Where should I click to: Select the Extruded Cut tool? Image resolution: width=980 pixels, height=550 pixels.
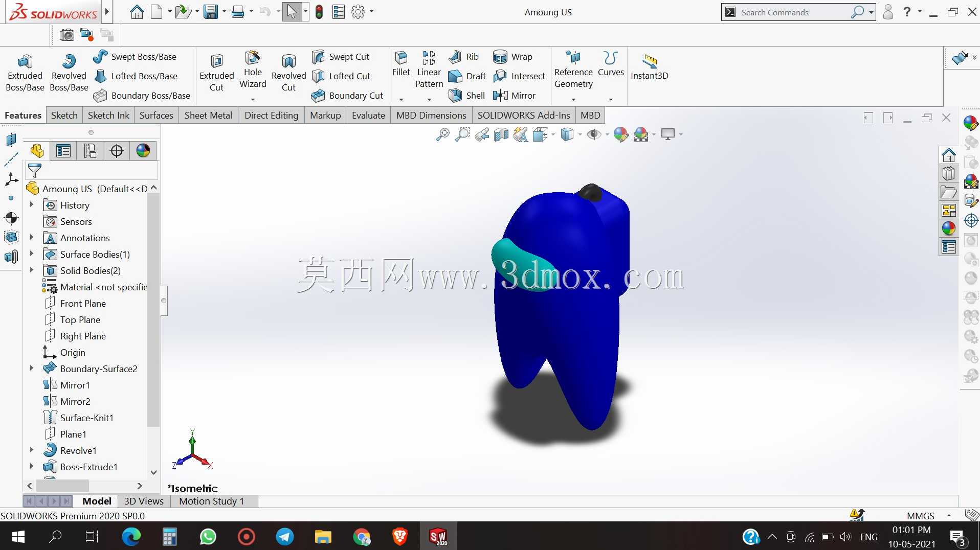pos(217,73)
